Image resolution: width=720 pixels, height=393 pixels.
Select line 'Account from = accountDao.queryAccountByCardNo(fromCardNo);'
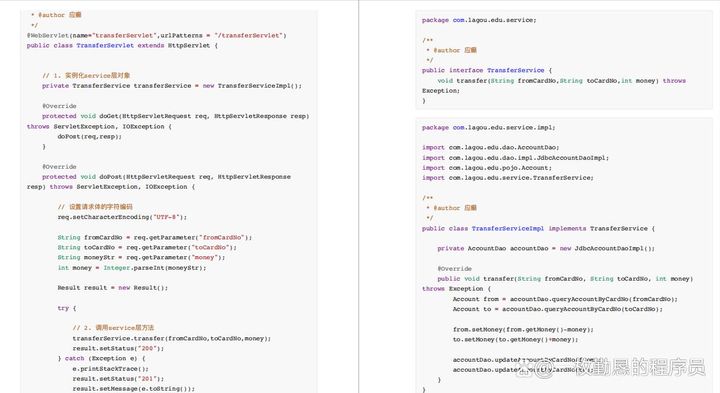(565, 299)
